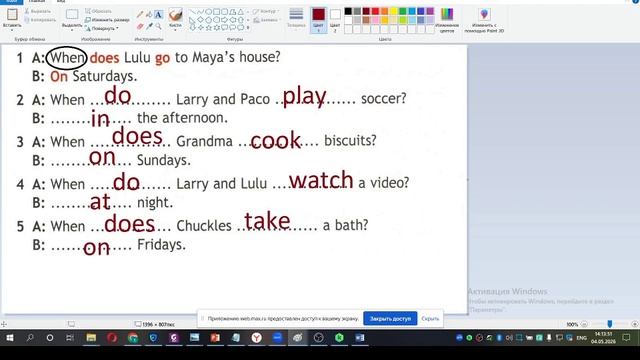Click the Закрыть доступ button
This screenshot has height=360, width=640.
pyautogui.click(x=390, y=318)
